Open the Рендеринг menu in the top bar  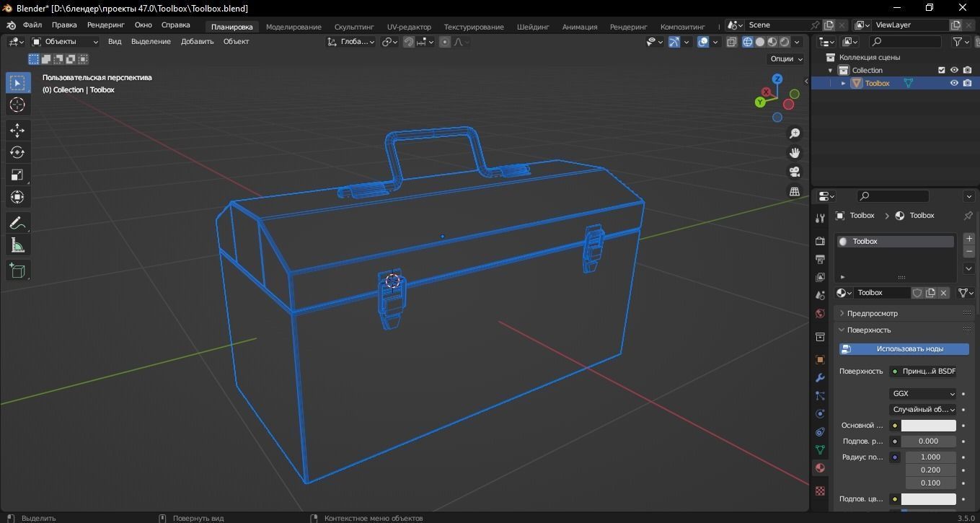(x=105, y=24)
